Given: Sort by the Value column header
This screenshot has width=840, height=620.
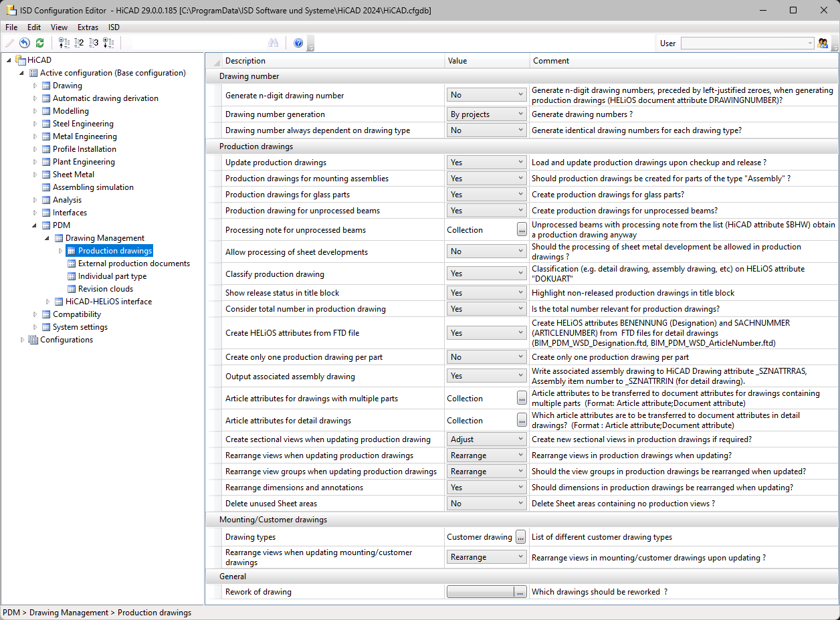Looking at the screenshot, I should click(487, 61).
